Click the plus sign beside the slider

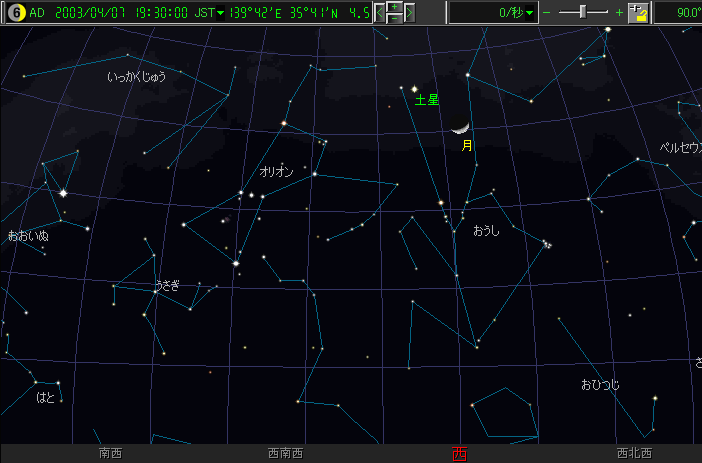click(620, 13)
